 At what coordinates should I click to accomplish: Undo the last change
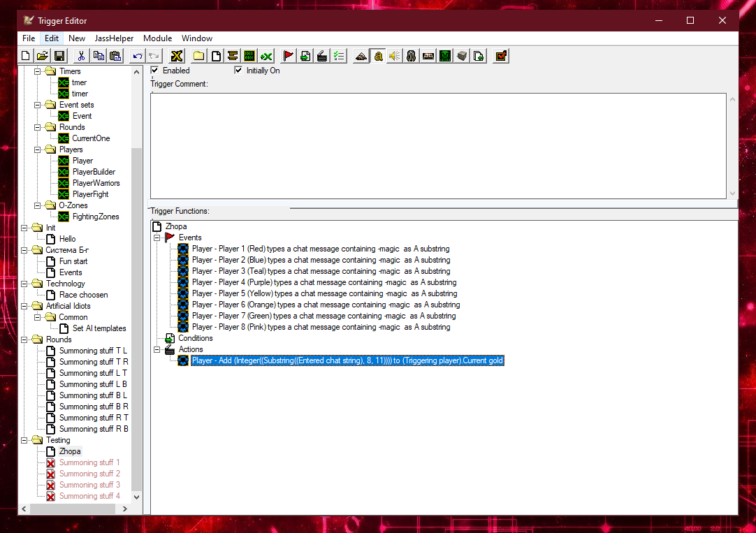click(138, 56)
